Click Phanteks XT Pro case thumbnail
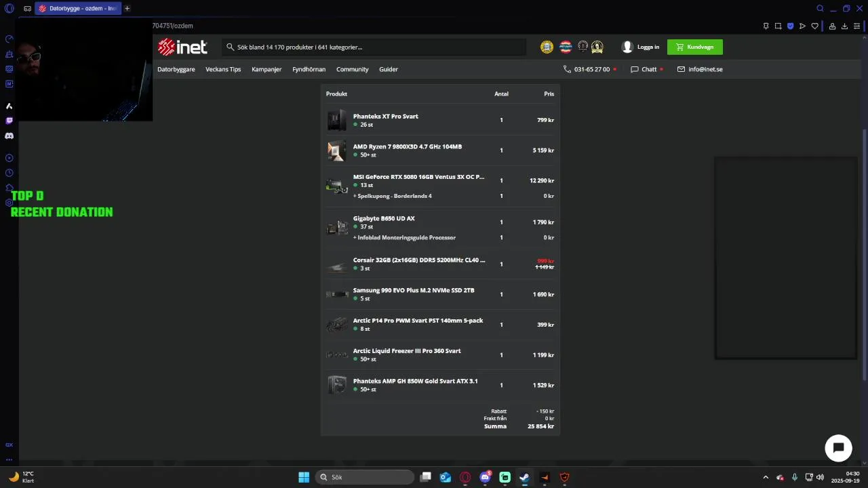The width and height of the screenshot is (868, 488). [x=336, y=120]
